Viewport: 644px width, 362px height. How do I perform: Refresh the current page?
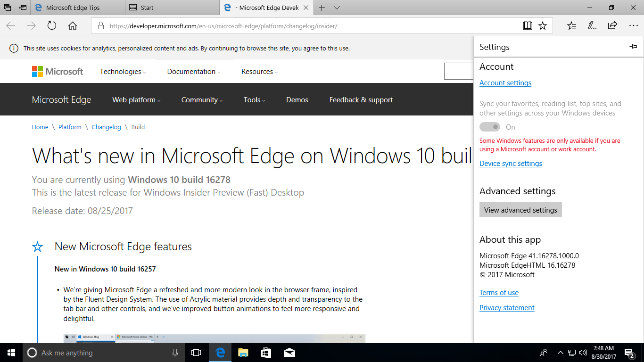[x=52, y=26]
